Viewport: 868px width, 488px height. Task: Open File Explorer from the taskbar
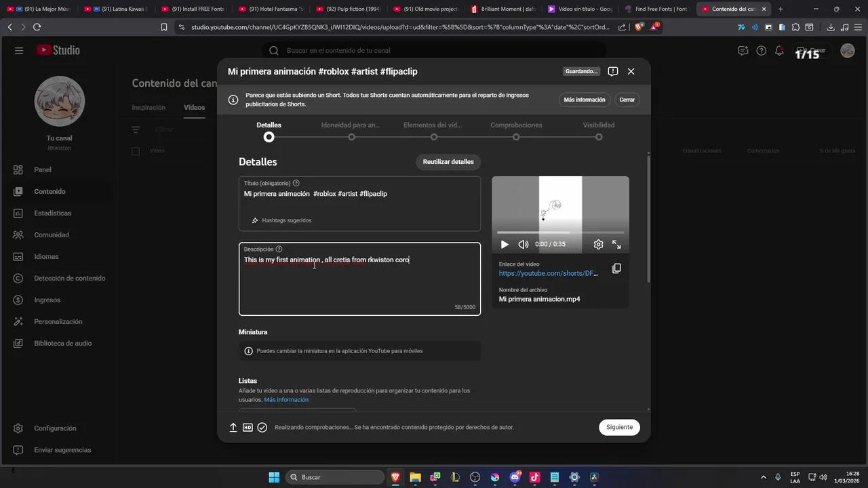[415, 477]
